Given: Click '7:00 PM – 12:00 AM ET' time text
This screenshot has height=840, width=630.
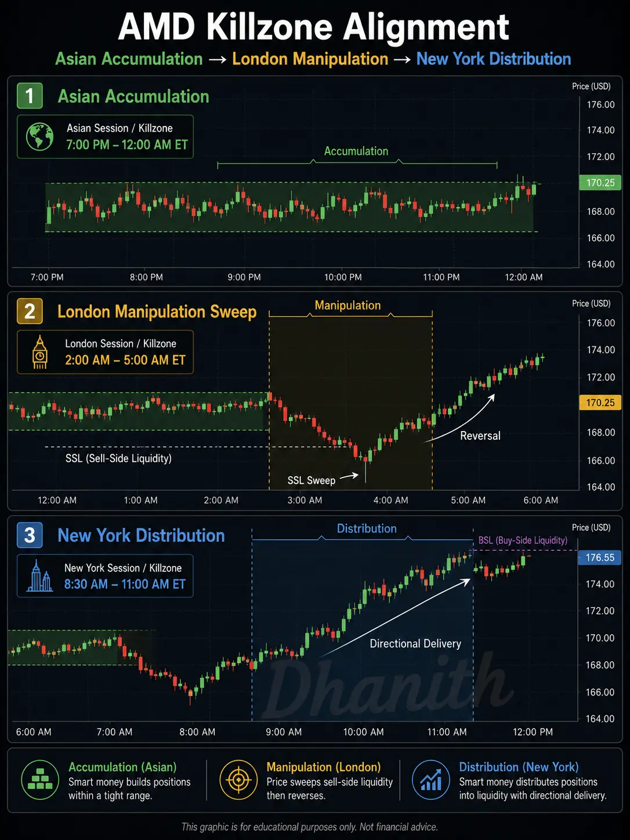Looking at the screenshot, I should [x=127, y=144].
